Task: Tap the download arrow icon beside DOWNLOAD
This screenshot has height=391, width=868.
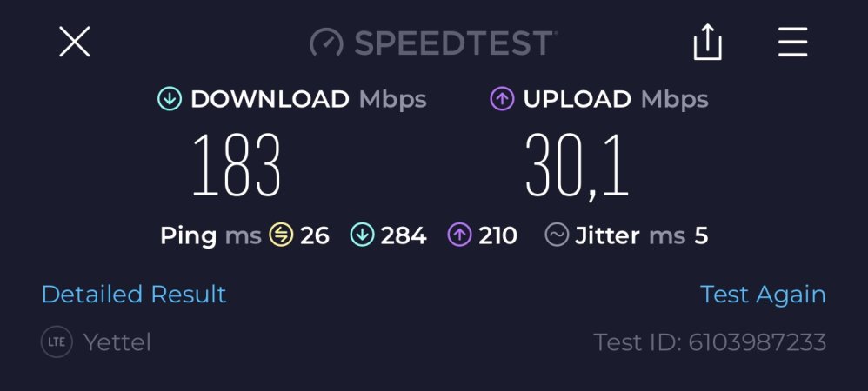Action: (170, 99)
